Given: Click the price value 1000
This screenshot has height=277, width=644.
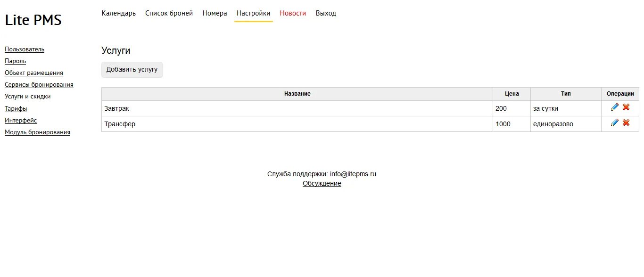Looking at the screenshot, I should tap(503, 124).
